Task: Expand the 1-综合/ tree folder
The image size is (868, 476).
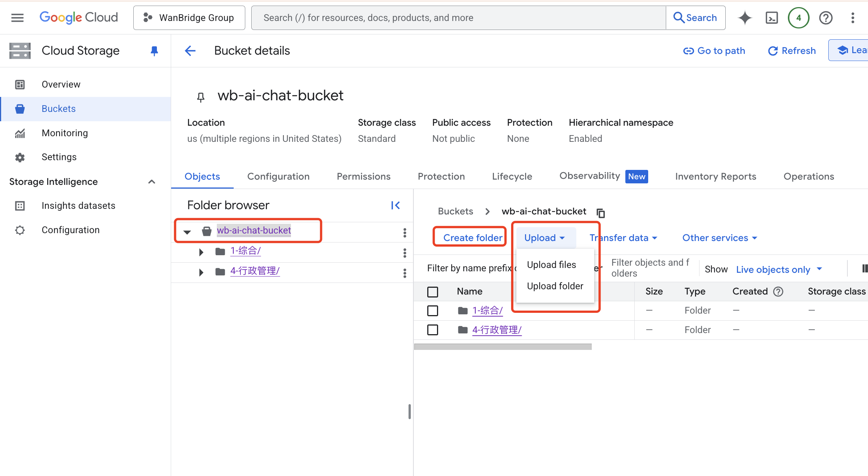Action: [201, 252]
